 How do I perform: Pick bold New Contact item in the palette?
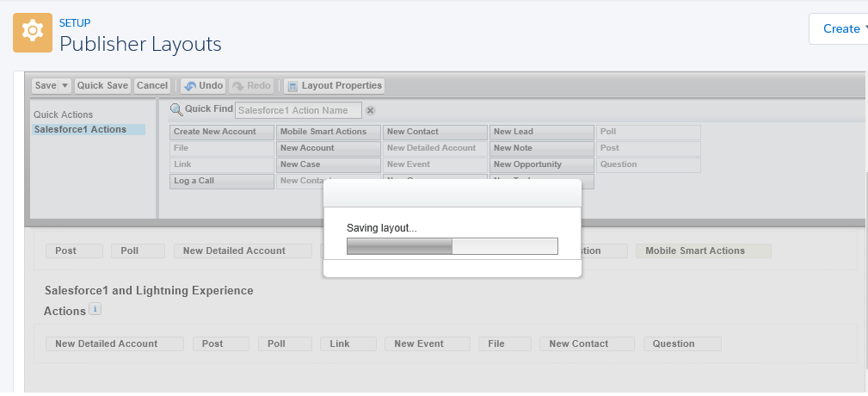click(x=435, y=132)
